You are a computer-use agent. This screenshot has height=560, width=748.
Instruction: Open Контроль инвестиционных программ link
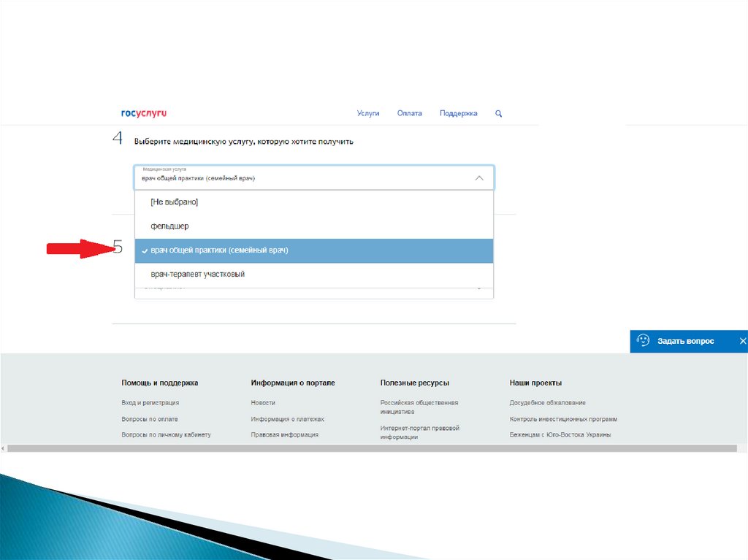tap(563, 419)
